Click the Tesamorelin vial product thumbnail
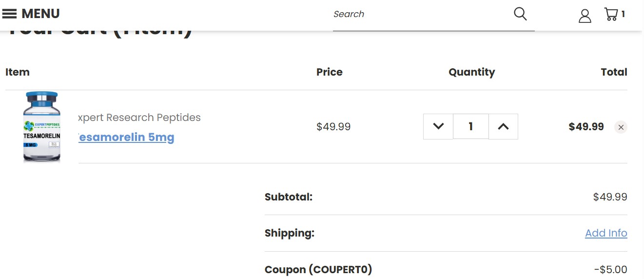 point(42,126)
